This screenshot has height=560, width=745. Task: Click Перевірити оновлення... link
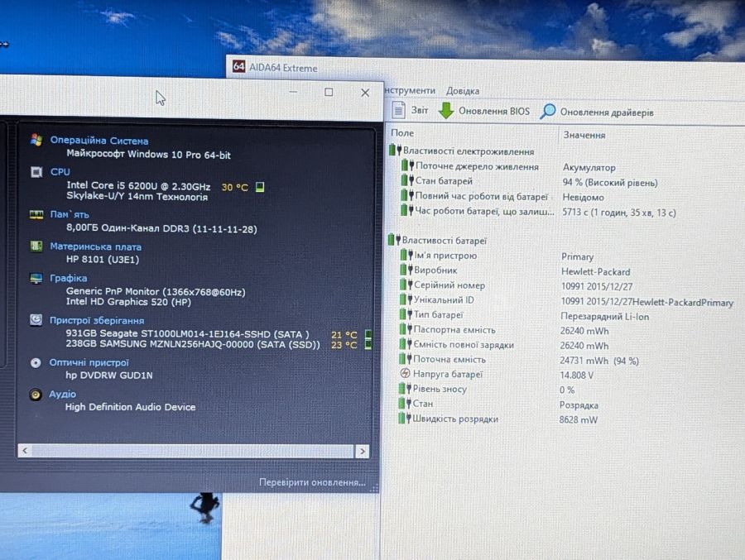[x=312, y=482]
